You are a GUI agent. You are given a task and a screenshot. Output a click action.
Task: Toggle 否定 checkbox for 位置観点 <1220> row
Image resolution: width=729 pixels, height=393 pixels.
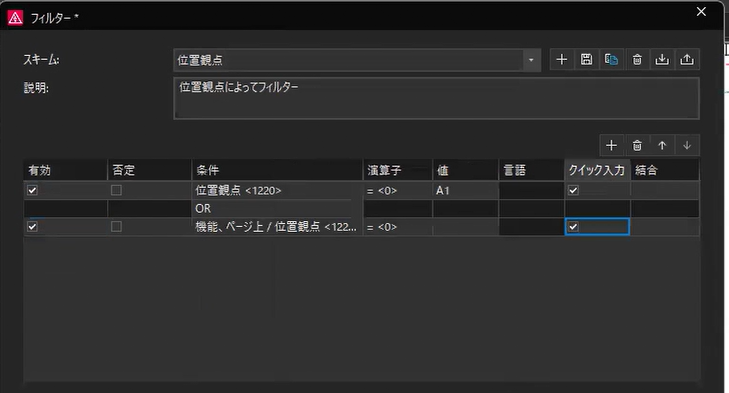pos(116,190)
